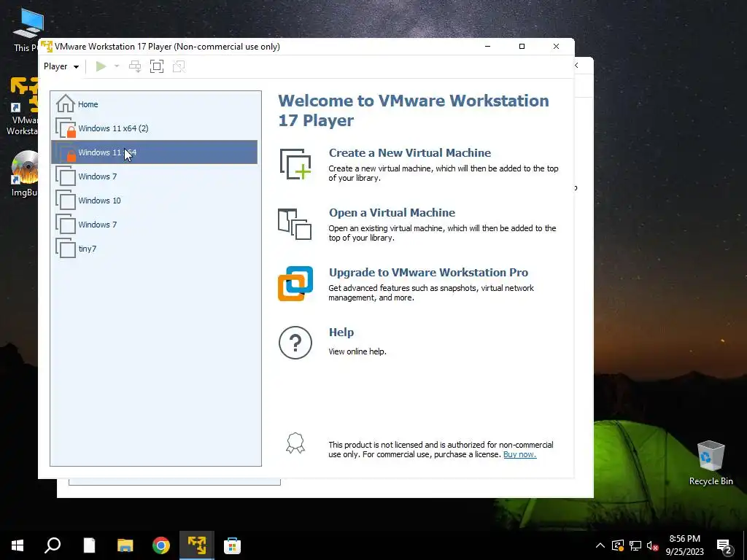Select the highlighted Windows 11 x64 virtual machine
Viewport: 747px width, 560px height.
[155, 152]
